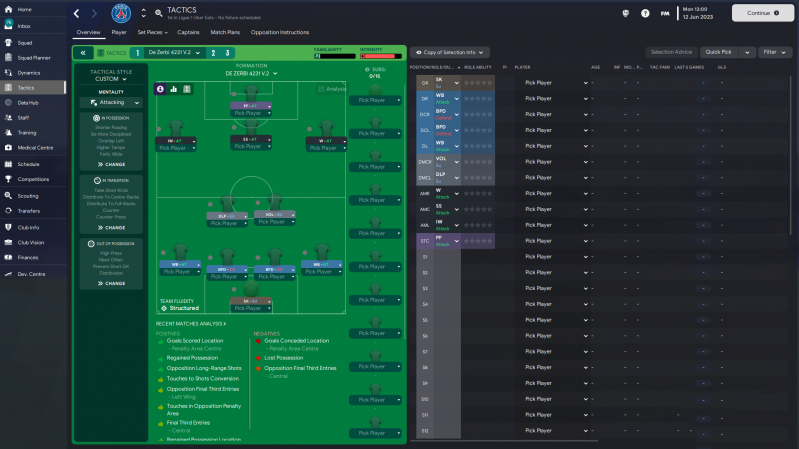Switch to the Match Plans tab
Image resolution: width=799 pixels, height=449 pixels.
pyautogui.click(x=225, y=32)
